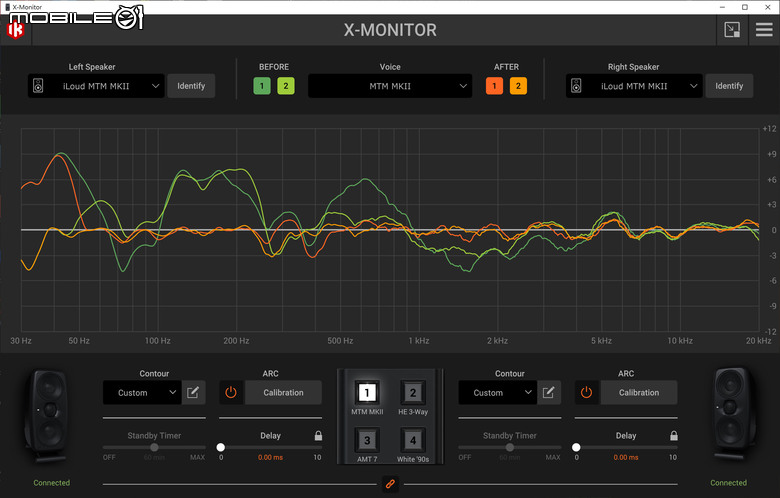Select voice preset 1 MTM MKII
This screenshot has width=780, height=498.
367,393
